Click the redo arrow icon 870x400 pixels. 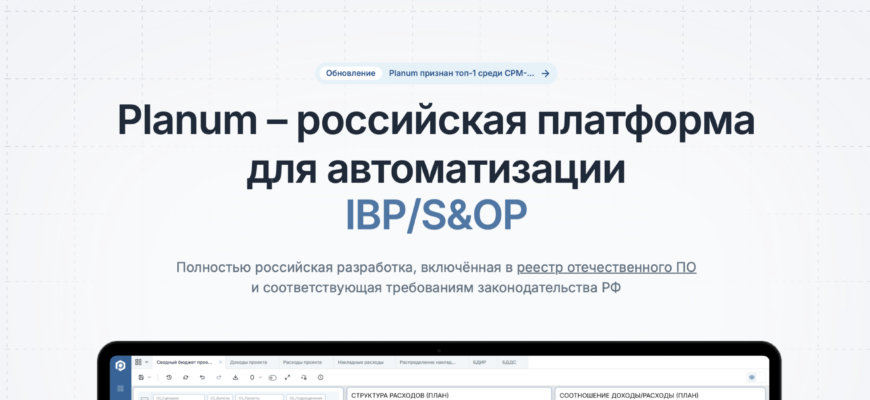(x=219, y=377)
